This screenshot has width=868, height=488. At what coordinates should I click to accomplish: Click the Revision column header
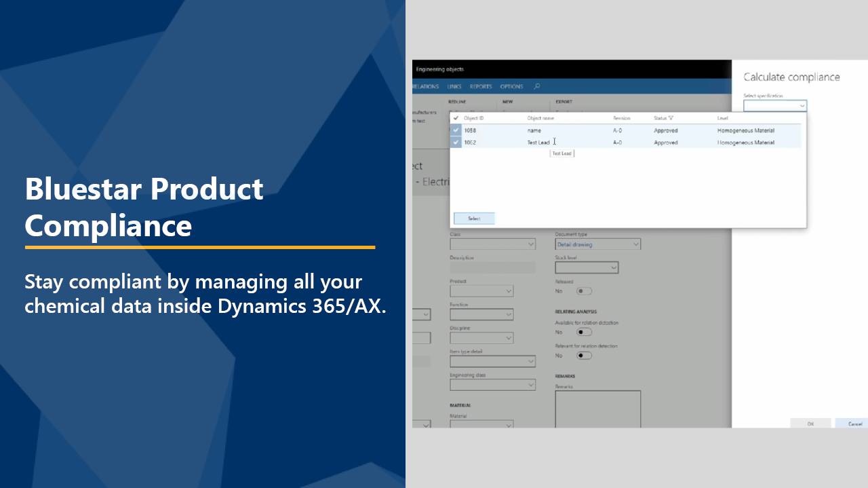[622, 118]
